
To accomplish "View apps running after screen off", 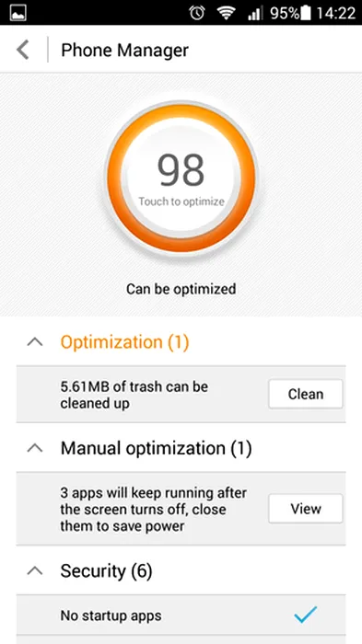I will tap(306, 509).
